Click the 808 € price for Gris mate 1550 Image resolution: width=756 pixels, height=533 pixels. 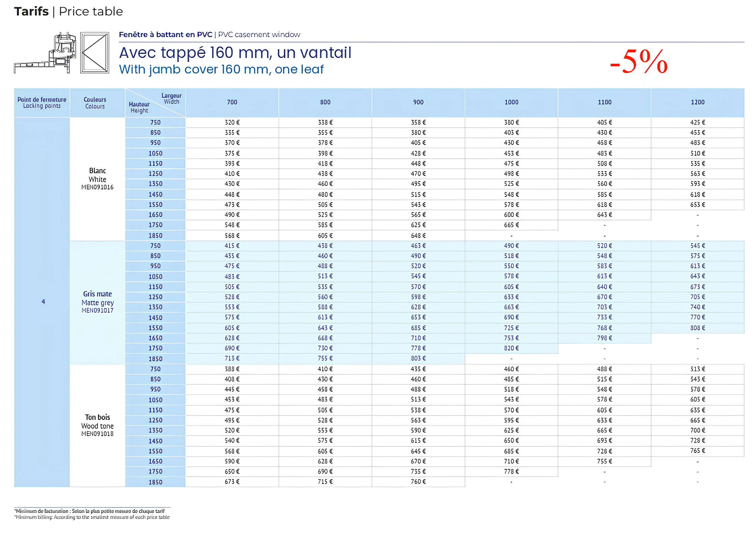tap(698, 327)
